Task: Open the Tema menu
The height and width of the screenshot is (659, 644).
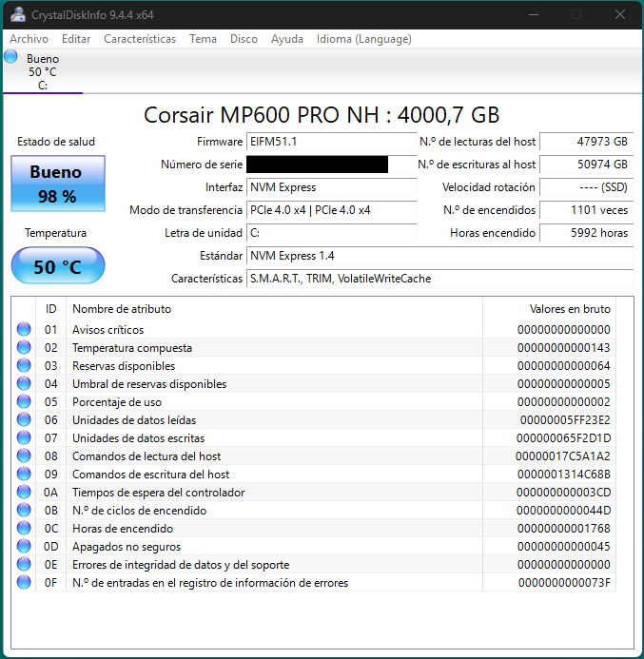Action: (x=203, y=39)
